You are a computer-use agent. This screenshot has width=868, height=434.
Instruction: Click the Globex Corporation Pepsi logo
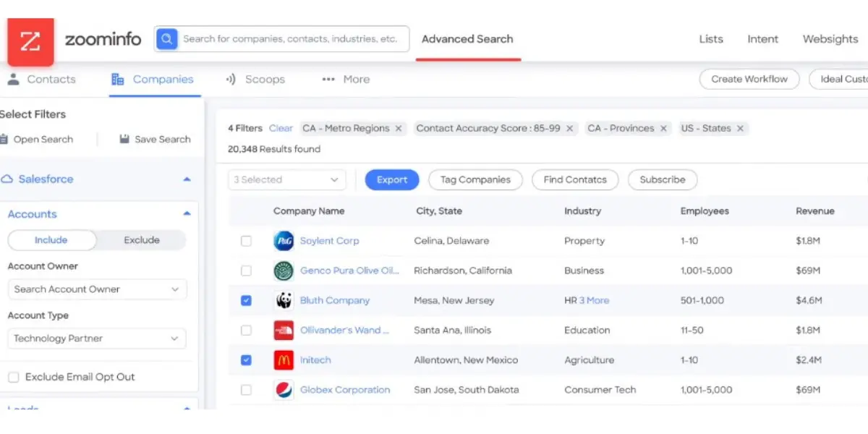(284, 390)
